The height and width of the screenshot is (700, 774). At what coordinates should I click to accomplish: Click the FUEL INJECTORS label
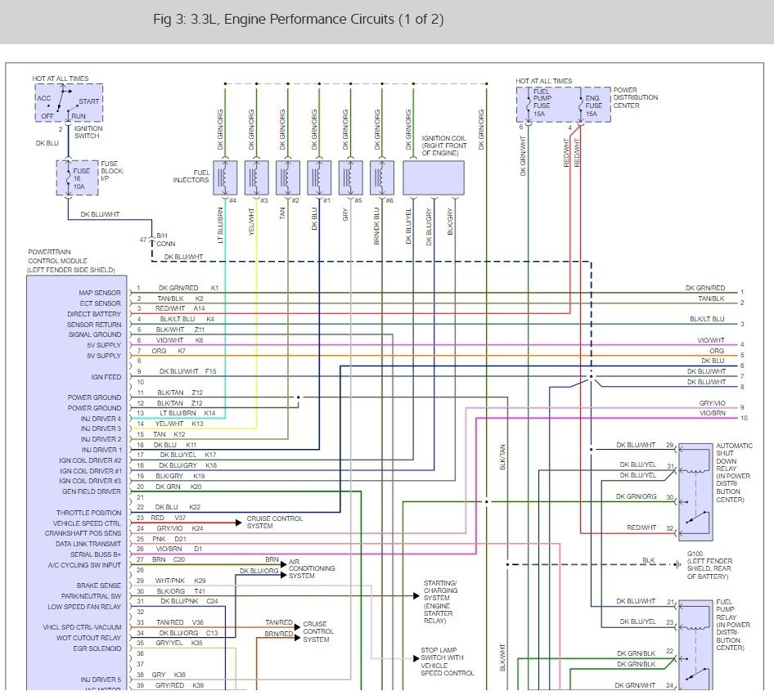[x=191, y=176]
